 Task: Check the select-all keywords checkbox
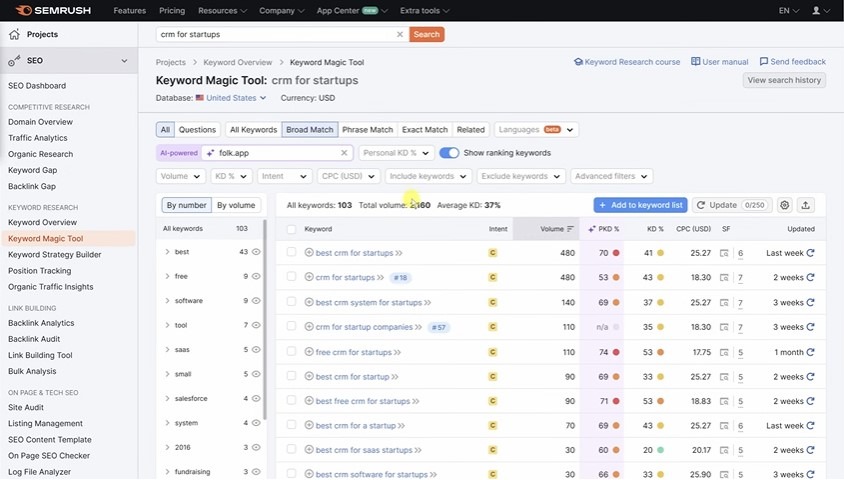291,229
